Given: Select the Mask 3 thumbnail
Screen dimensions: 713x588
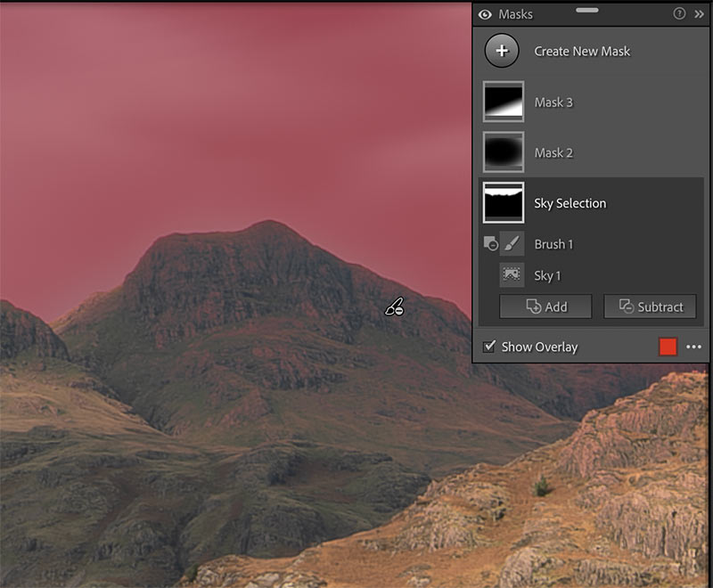Looking at the screenshot, I should 503,102.
